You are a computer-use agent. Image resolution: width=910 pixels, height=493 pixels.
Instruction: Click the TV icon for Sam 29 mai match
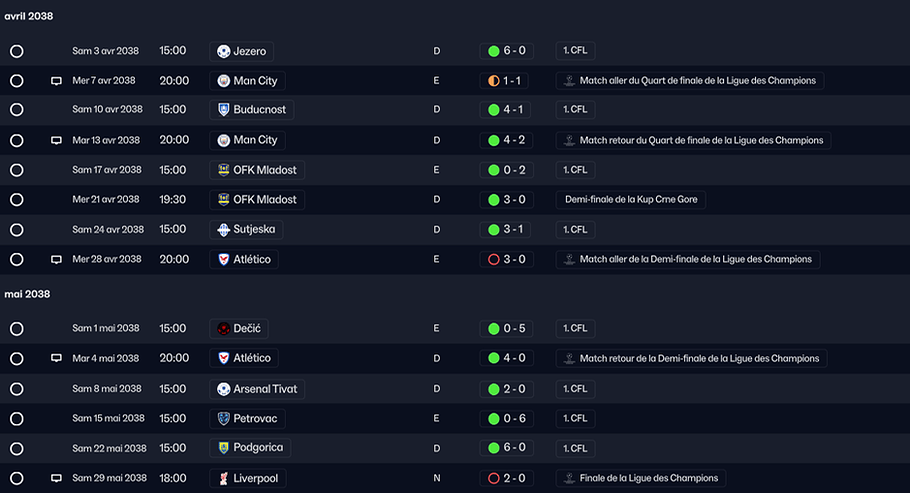pyautogui.click(x=56, y=478)
